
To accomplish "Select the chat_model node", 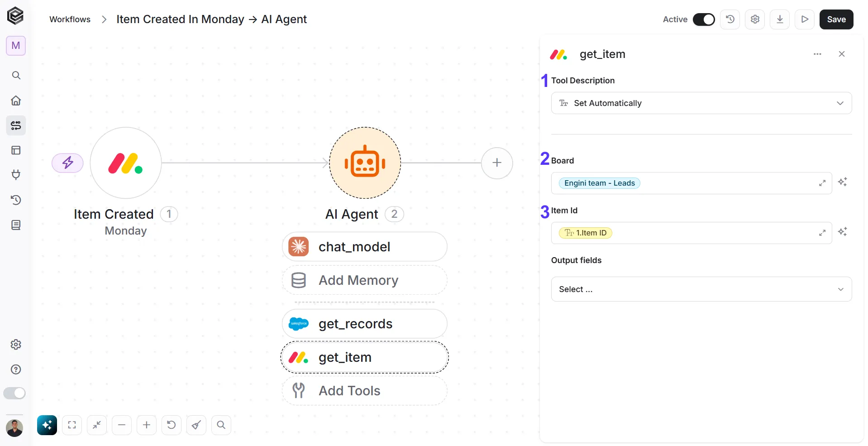I will (365, 247).
